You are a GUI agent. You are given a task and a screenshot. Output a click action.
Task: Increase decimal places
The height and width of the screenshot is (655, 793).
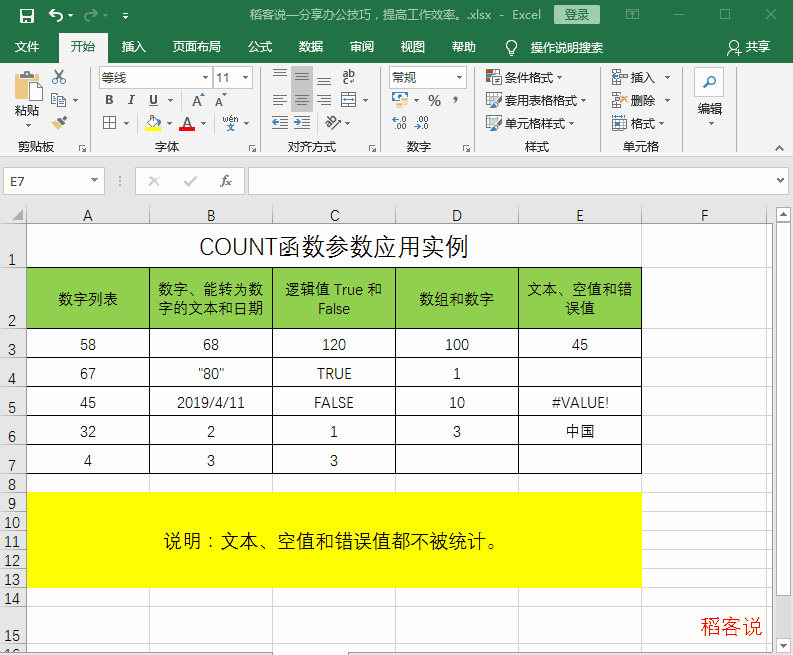pyautogui.click(x=399, y=122)
